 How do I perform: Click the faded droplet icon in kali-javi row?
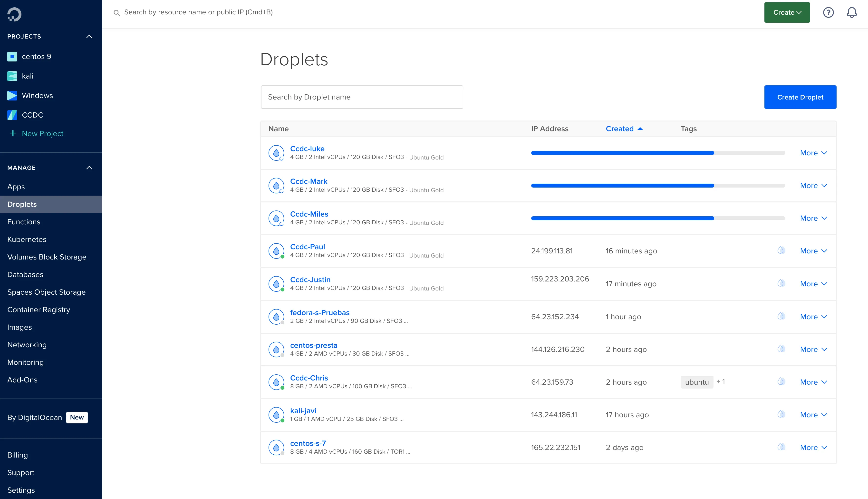point(781,414)
